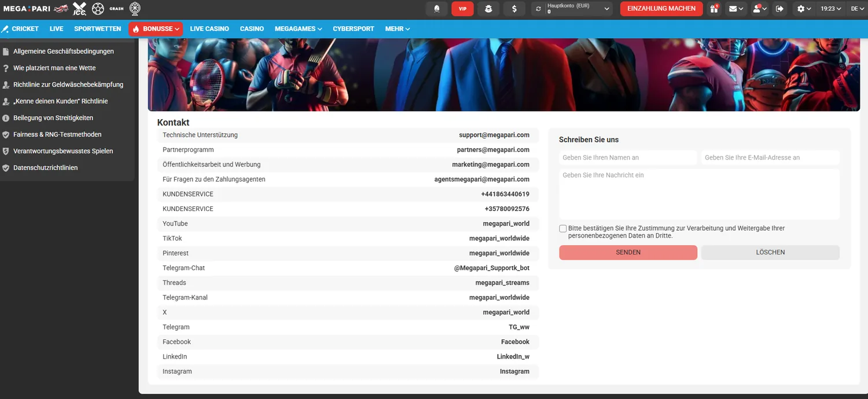Open the Verantwortungsbewusstes Spielen page
868x399 pixels.
tap(63, 151)
